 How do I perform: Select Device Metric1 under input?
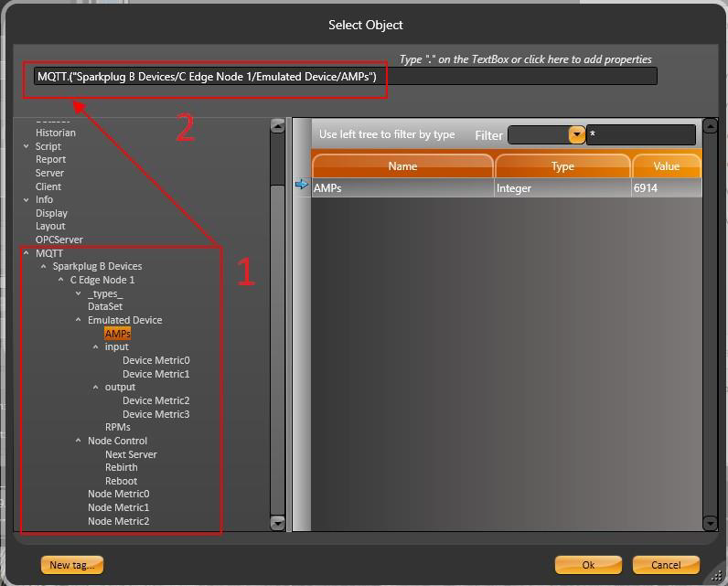click(x=156, y=374)
